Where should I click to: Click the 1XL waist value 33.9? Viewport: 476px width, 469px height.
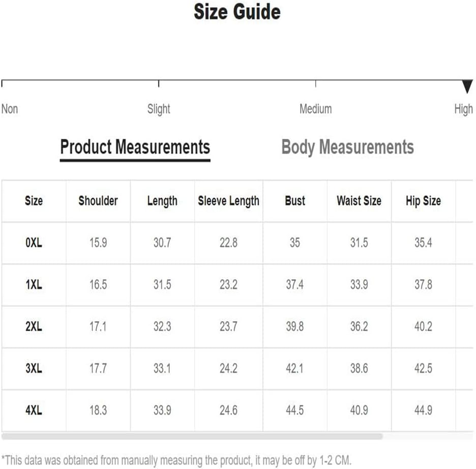[359, 285]
